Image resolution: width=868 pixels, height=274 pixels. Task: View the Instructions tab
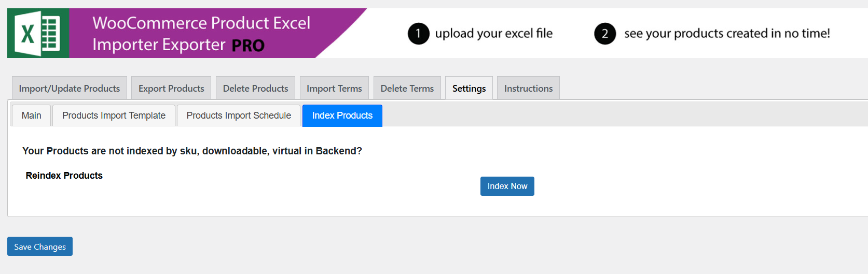(x=528, y=88)
